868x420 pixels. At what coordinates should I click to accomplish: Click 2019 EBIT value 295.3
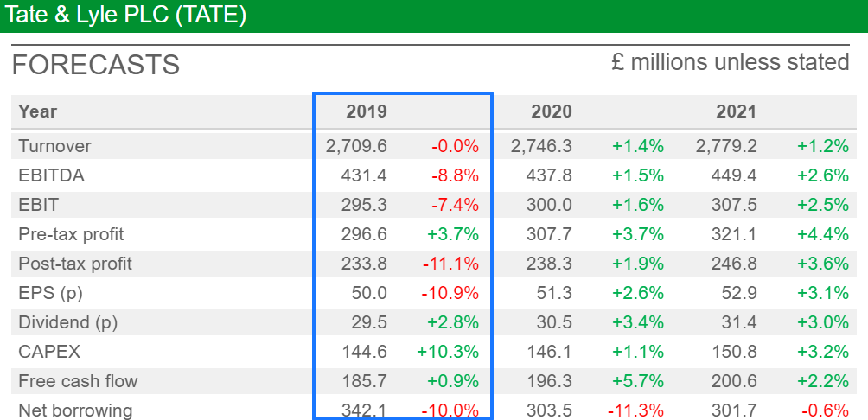pyautogui.click(x=364, y=205)
